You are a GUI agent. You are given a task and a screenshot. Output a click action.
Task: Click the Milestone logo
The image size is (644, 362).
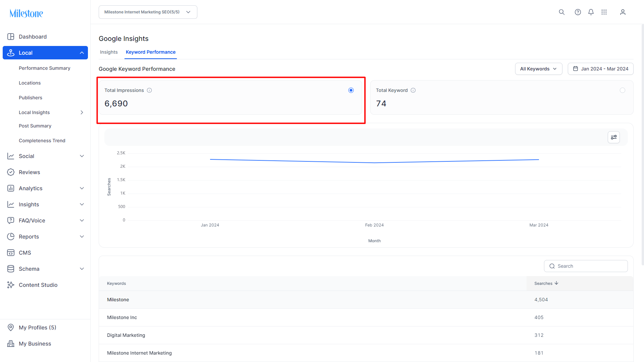tap(26, 13)
